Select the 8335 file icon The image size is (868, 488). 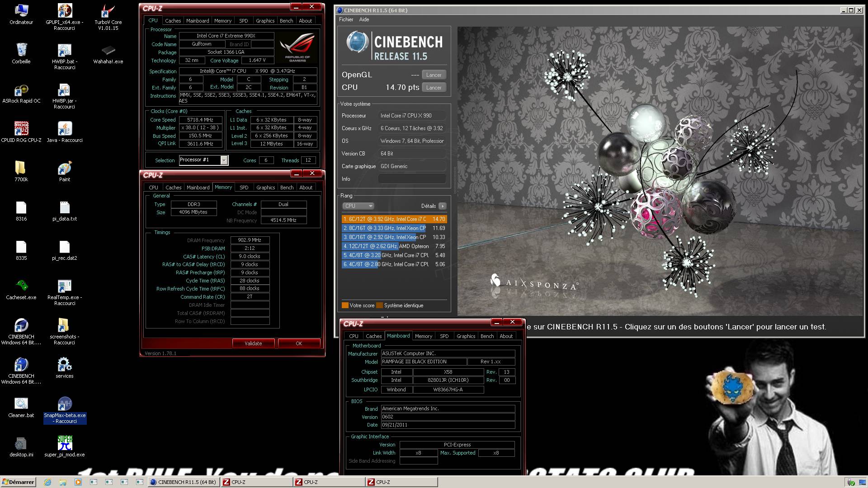coord(21,250)
